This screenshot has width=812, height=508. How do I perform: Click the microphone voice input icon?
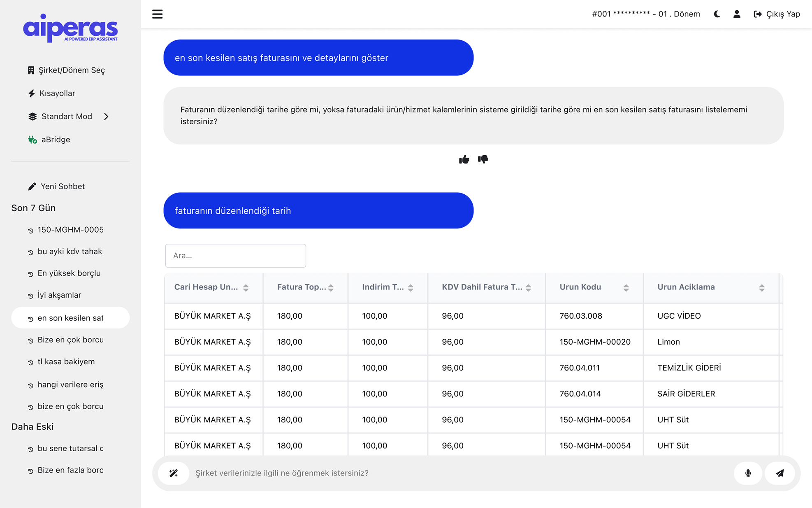pos(748,473)
